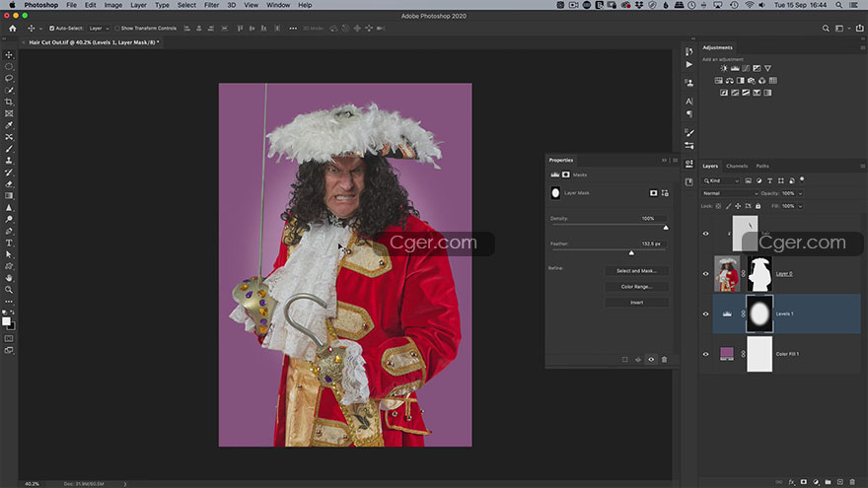Open the Auto-Select Layer dropdown
868x488 pixels.
pos(100,29)
